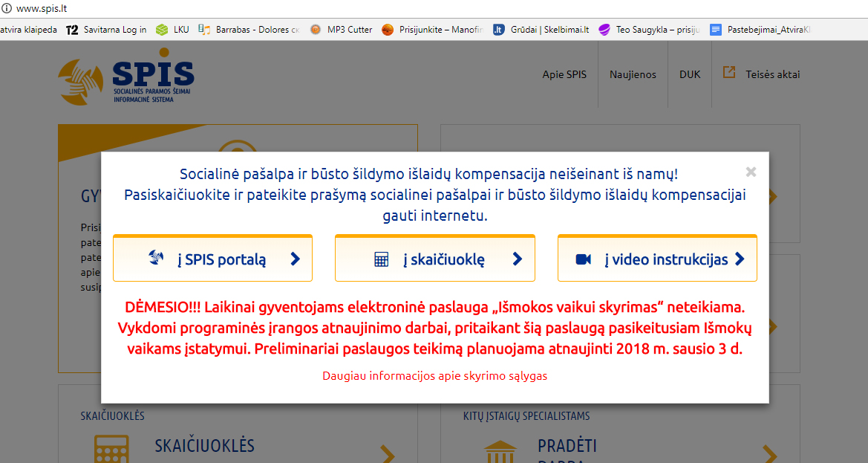868x463 pixels.
Task: Click the video camera icon on instrukcijas button
Action: click(x=583, y=259)
